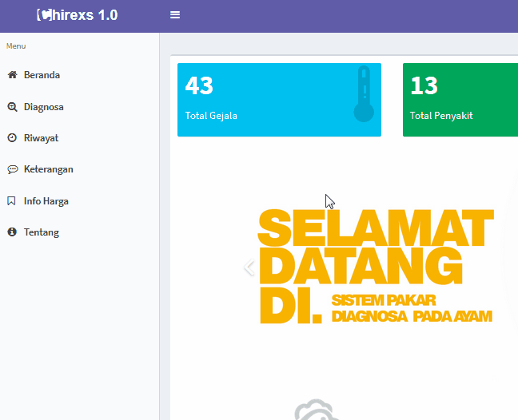Click the home icon beside Beranda
Viewport: 518px width, 420px height.
coord(12,75)
